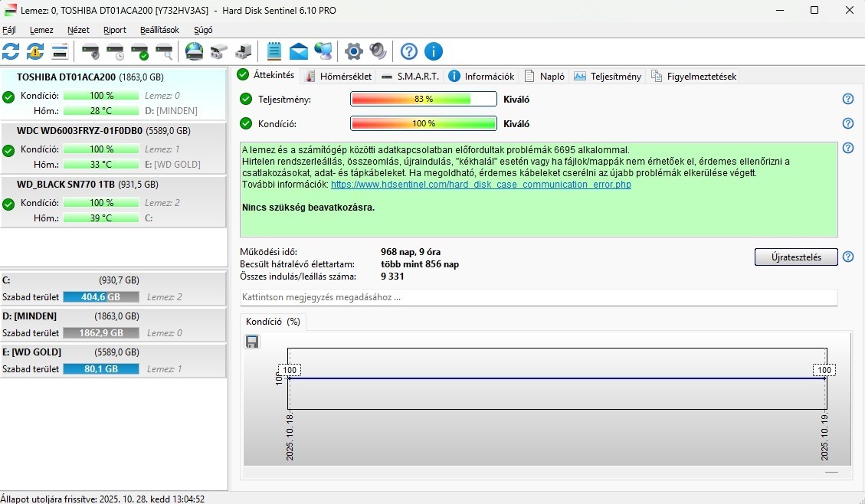Viewport: 865px width, 504px height.
Task: Click the disk with stethoscope test icon
Action: pos(90,51)
